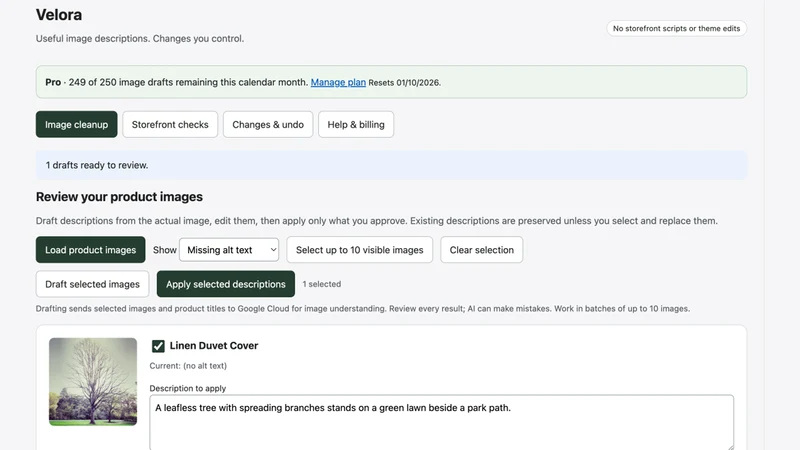Click the '1 selected' count text
Viewport: 800px width, 450px height.
[x=322, y=284]
